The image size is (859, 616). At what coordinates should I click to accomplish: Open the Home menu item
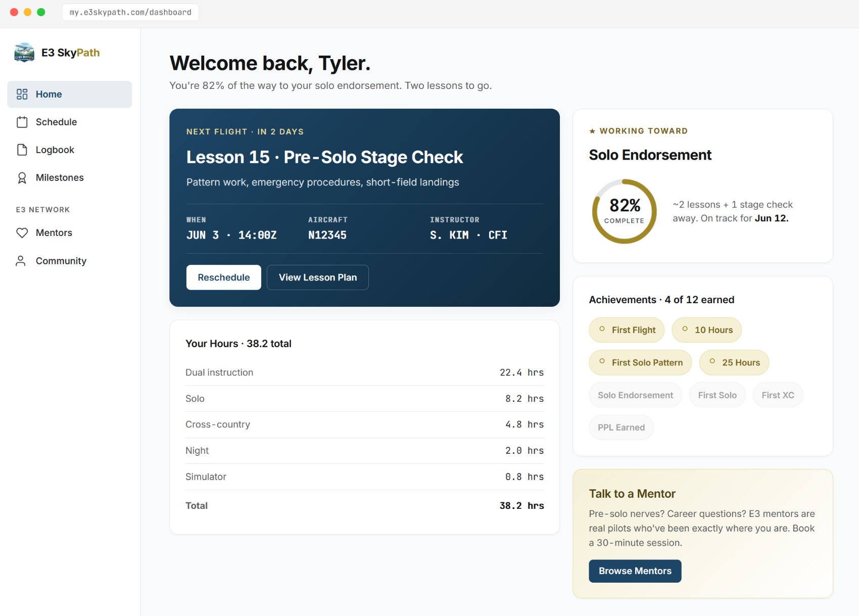pos(70,94)
